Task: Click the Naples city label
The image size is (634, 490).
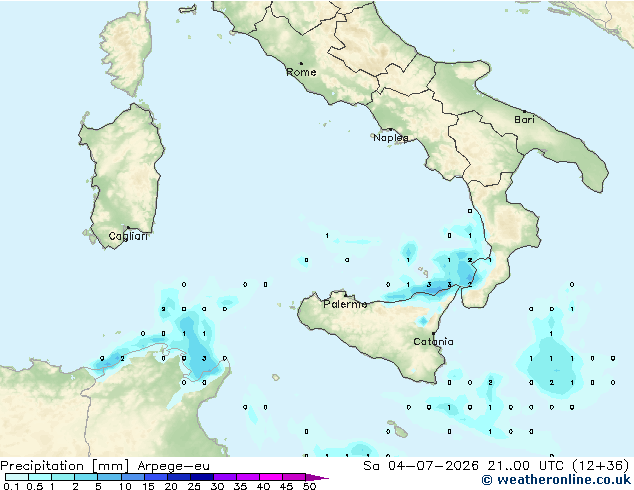Action: pos(391,138)
